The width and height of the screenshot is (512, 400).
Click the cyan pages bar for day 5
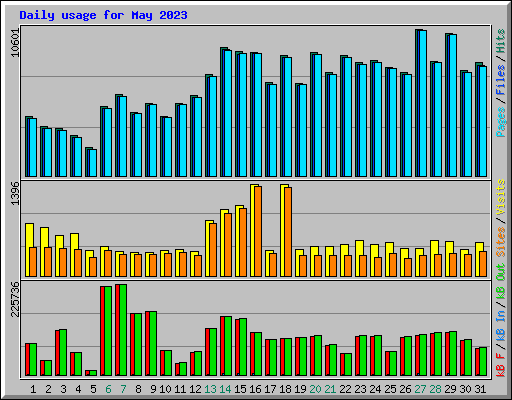(x=93, y=163)
